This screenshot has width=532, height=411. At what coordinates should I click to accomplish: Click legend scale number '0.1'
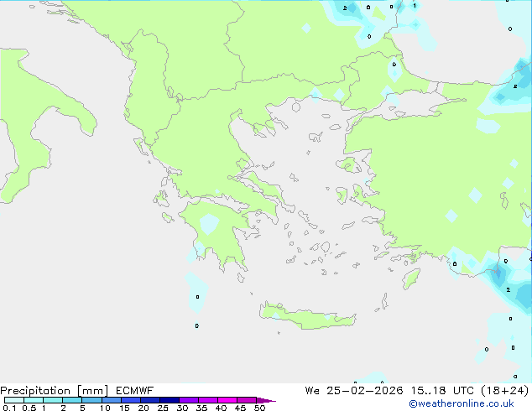(9, 408)
